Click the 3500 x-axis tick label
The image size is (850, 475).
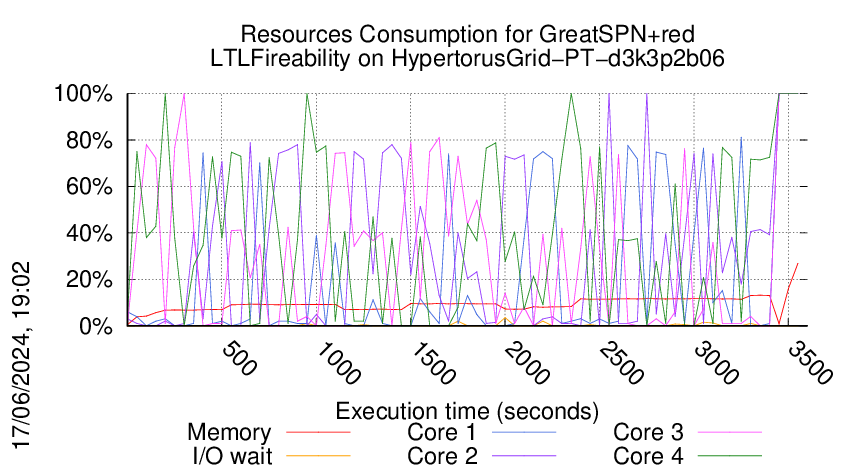[810, 363]
